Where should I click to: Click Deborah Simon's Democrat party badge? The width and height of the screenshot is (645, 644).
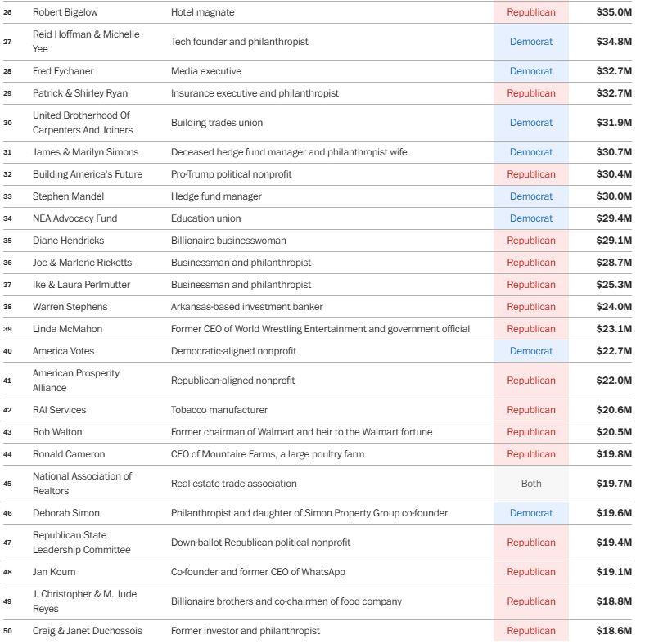click(x=530, y=513)
